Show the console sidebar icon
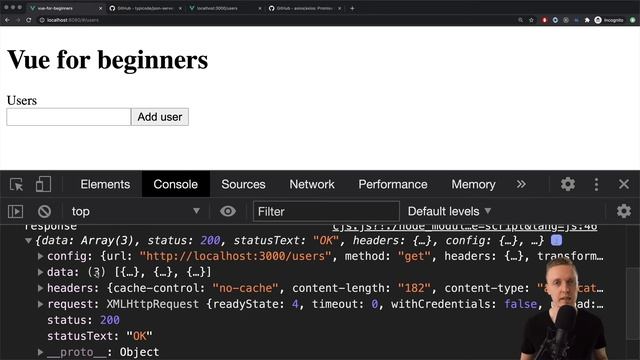The image size is (640, 360). pyautogui.click(x=16, y=211)
